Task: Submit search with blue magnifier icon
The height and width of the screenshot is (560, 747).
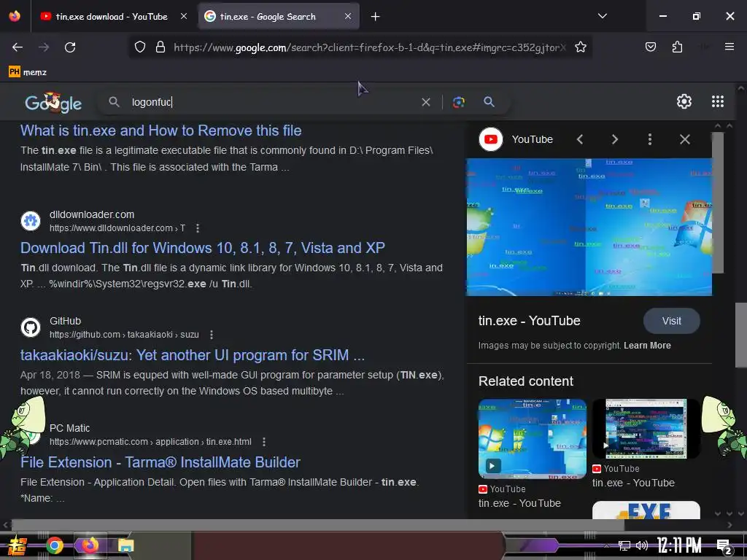Action: tap(489, 101)
